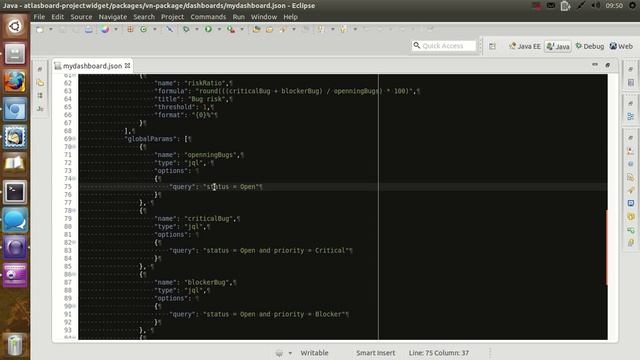The height and width of the screenshot is (360, 640).
Task: Click the sound volume indicator in the top panel
Action: (596, 5)
